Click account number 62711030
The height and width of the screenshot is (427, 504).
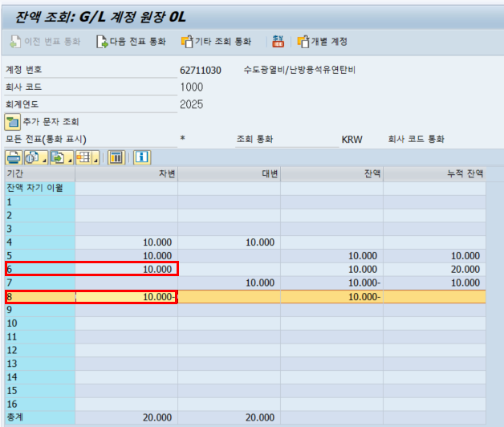click(x=201, y=70)
